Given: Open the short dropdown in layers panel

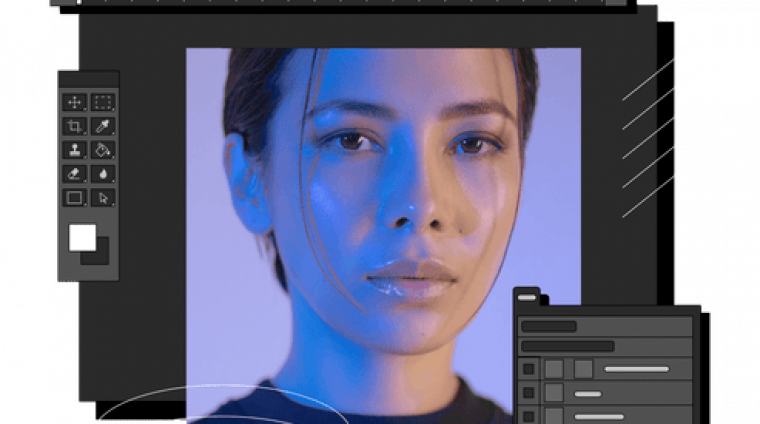Looking at the screenshot, I should [549, 326].
